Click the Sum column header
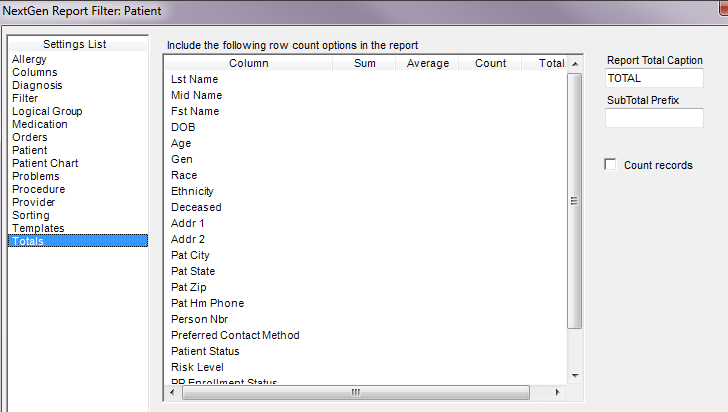 (364, 63)
